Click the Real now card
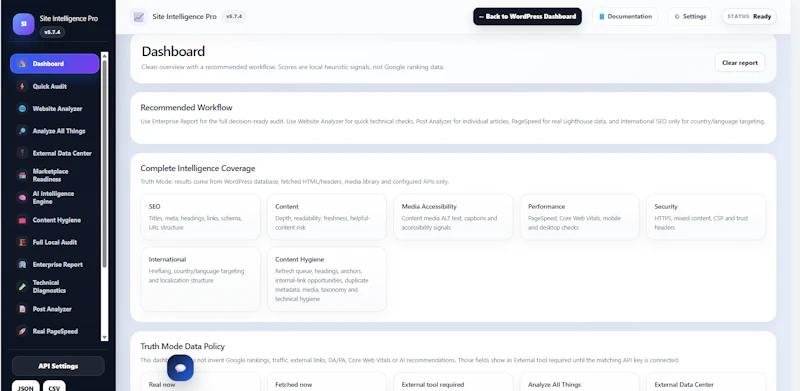The height and width of the screenshot is (391, 800). (201, 382)
